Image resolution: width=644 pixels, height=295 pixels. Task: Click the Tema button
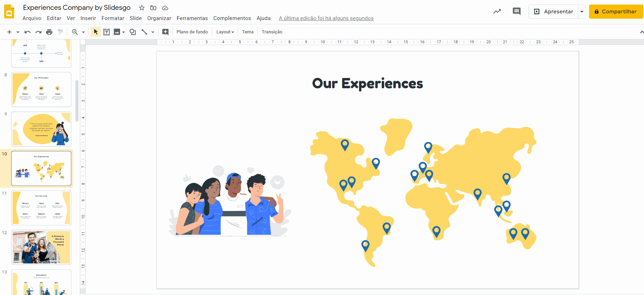click(x=248, y=32)
